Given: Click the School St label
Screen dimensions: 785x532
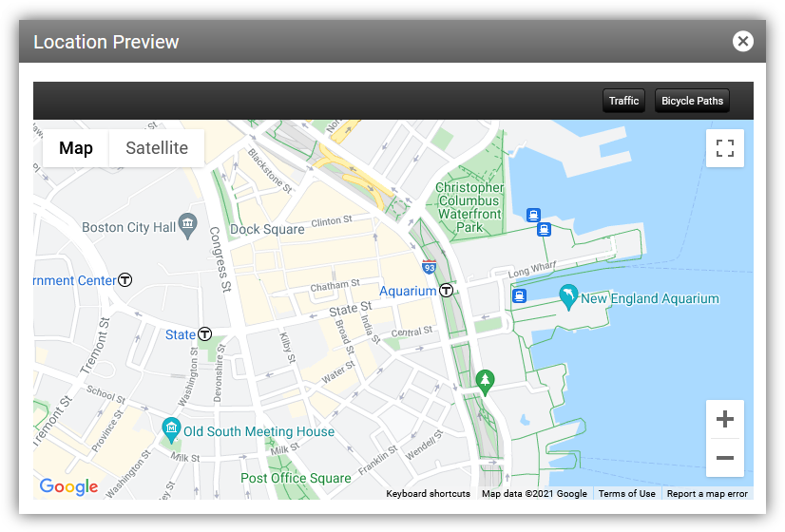Looking at the screenshot, I should click(105, 394).
